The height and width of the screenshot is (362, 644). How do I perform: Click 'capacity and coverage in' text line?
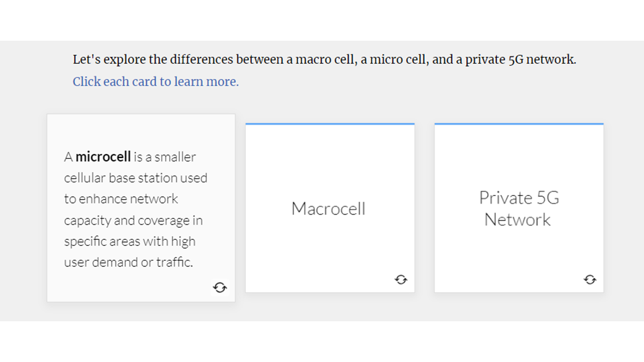tap(133, 220)
